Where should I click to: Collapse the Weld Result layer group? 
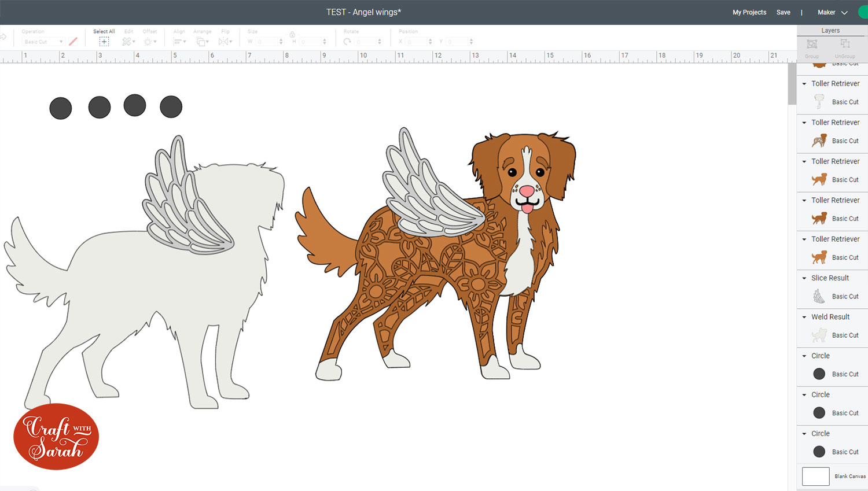coord(804,317)
